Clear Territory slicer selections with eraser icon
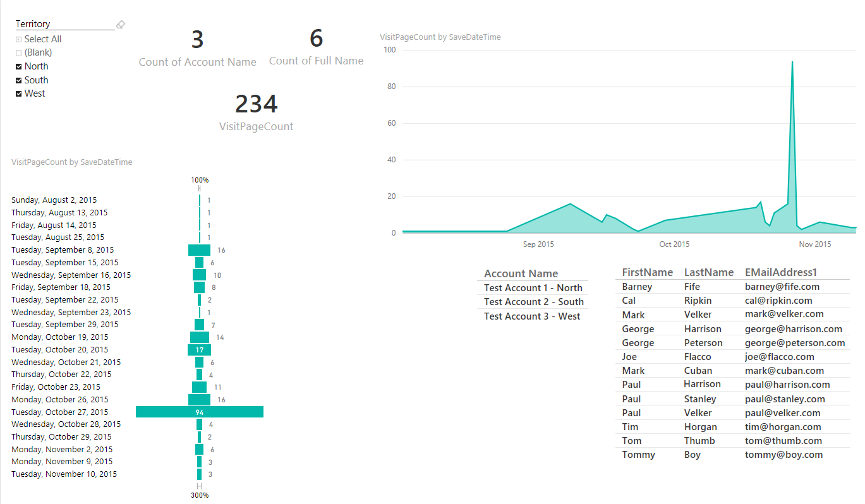Image resolution: width=865 pixels, height=504 pixels. pyautogui.click(x=121, y=25)
